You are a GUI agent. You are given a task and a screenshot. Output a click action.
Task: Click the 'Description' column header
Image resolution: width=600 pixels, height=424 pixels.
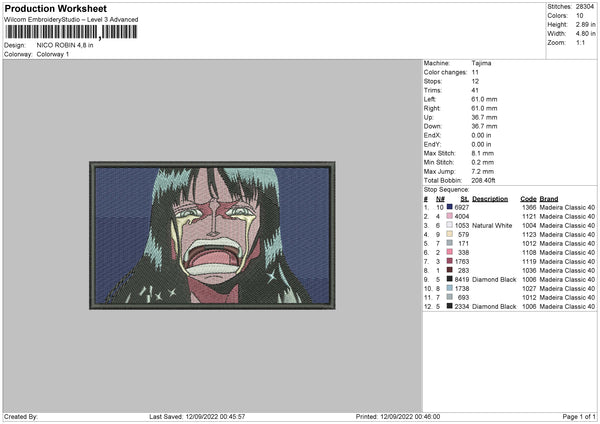tap(490, 199)
